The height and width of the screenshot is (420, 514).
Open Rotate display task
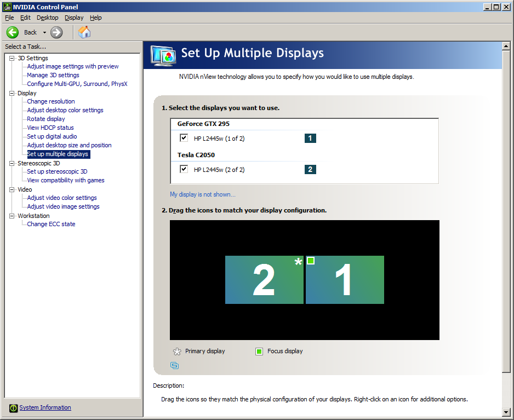[x=46, y=119]
